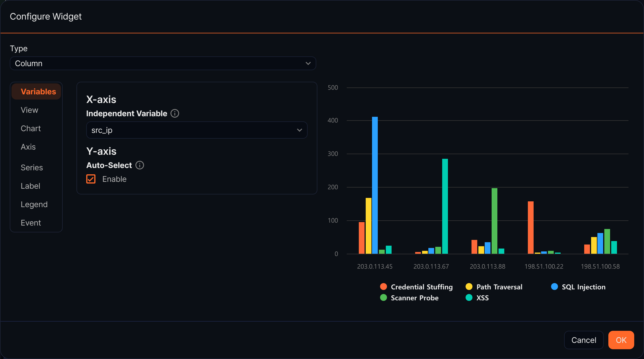Toggle Path Traversal legend swatch

pyautogui.click(x=469, y=287)
